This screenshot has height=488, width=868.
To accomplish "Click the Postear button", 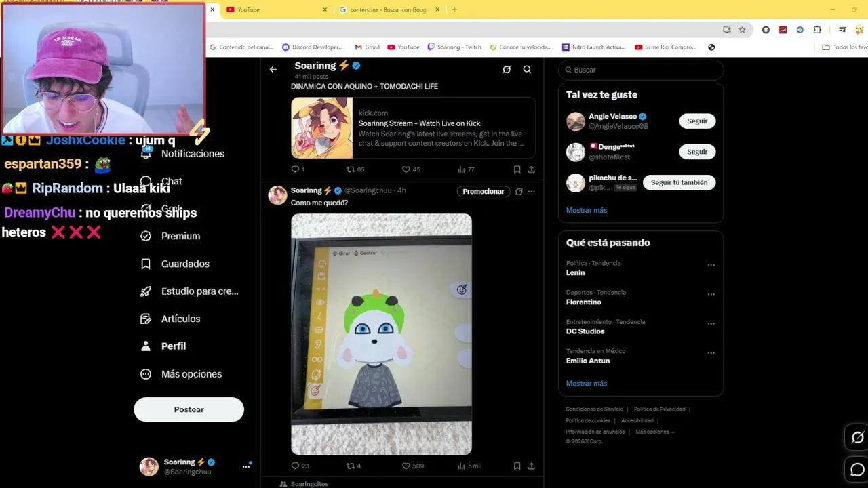I will (x=189, y=409).
